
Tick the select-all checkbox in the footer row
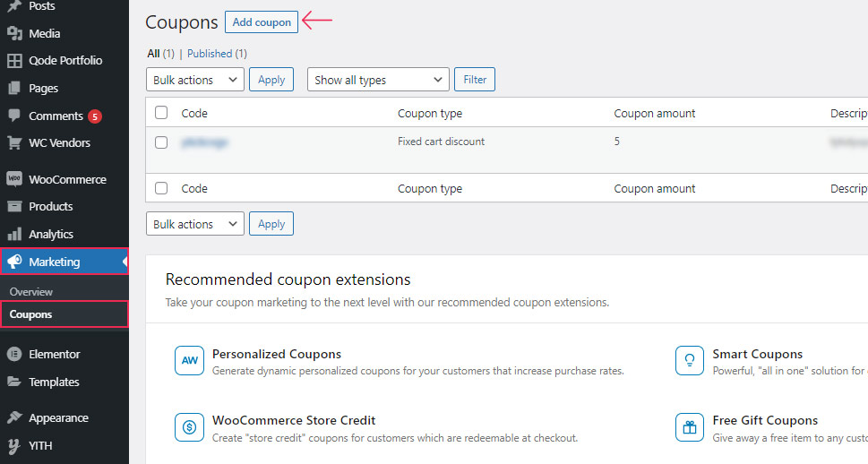(x=161, y=188)
